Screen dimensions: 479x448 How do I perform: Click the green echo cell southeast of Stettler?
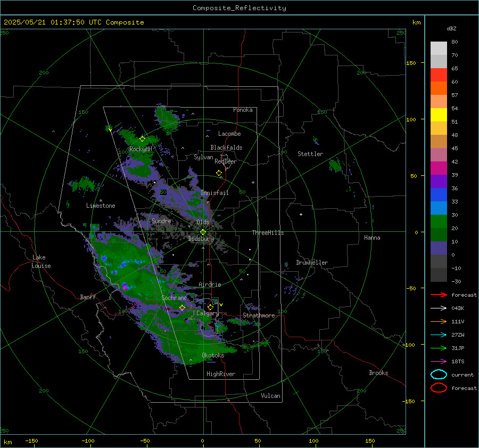(x=335, y=166)
